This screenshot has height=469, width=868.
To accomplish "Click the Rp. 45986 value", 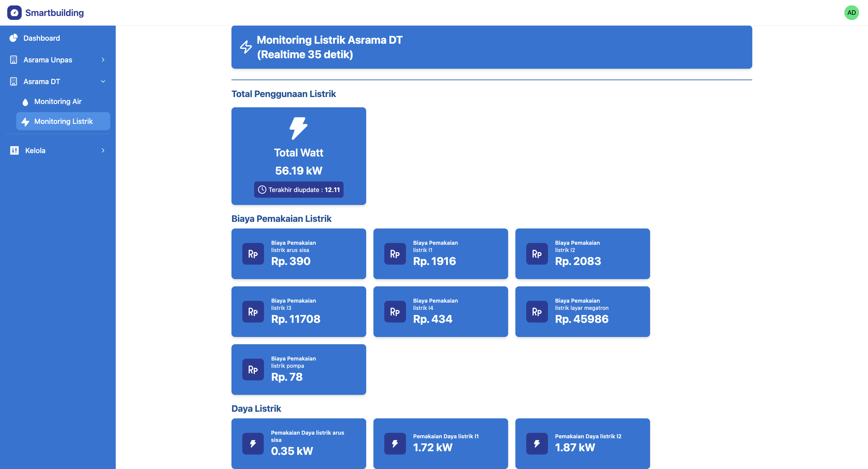I will coord(582,319).
